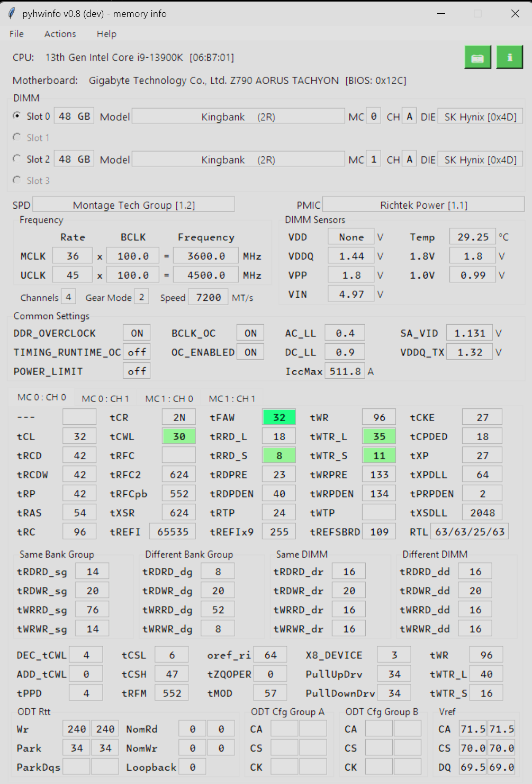Click the RTL 63/63/25/63 field
This screenshot has height=784, width=532.
click(470, 532)
